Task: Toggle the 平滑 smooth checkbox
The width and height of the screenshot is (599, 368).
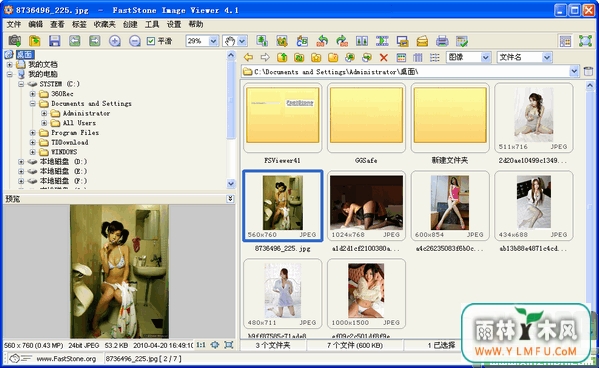Action: pos(151,41)
